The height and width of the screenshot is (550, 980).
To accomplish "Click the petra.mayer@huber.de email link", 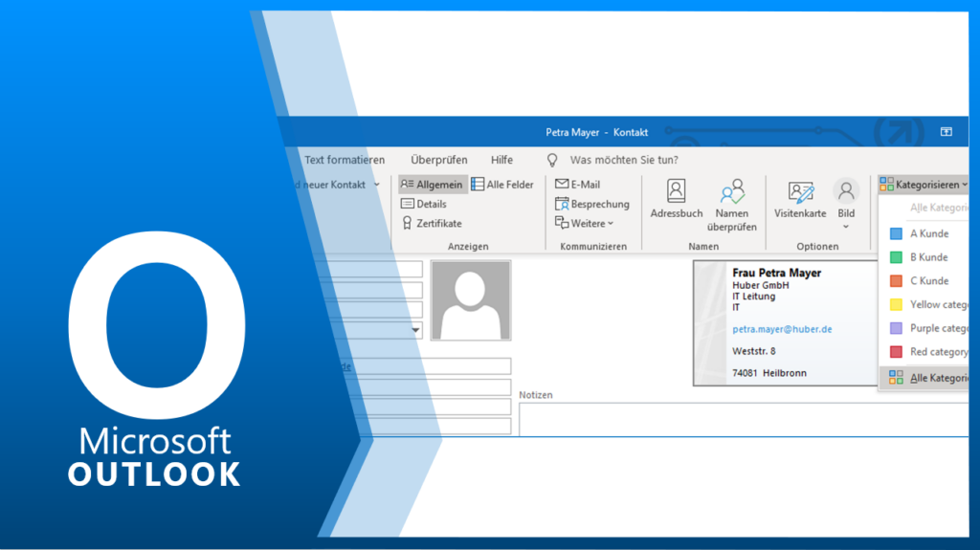I will (782, 329).
